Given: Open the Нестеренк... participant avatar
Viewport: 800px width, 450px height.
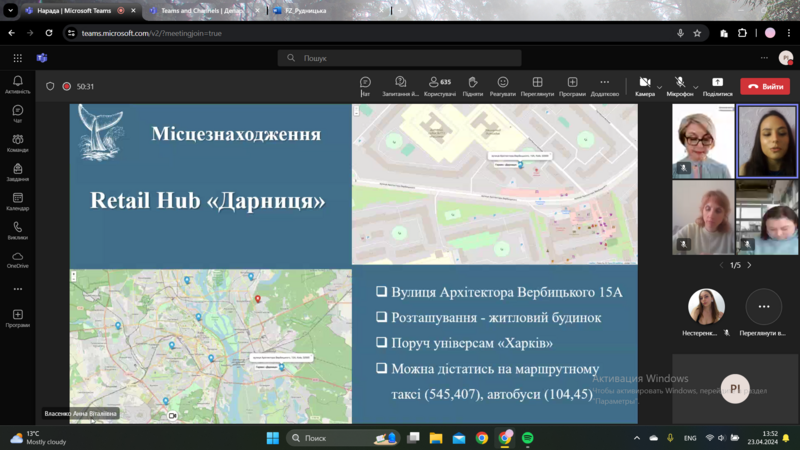Looking at the screenshot, I should (x=706, y=307).
